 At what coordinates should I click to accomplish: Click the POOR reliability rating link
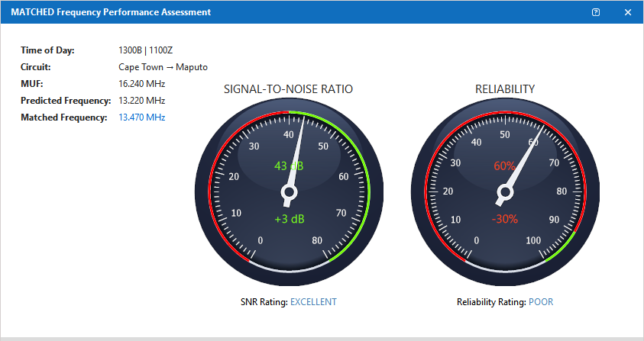[541, 302]
